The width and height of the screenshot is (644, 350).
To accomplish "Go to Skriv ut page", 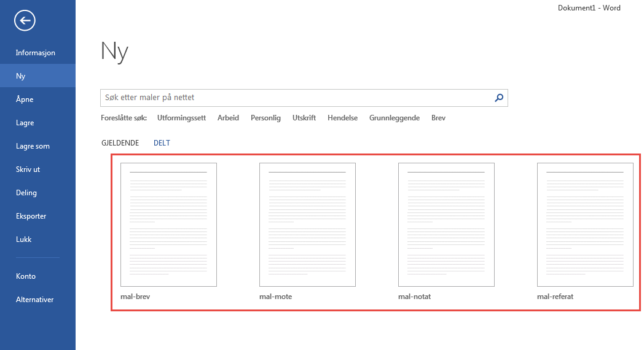I will [37, 169].
